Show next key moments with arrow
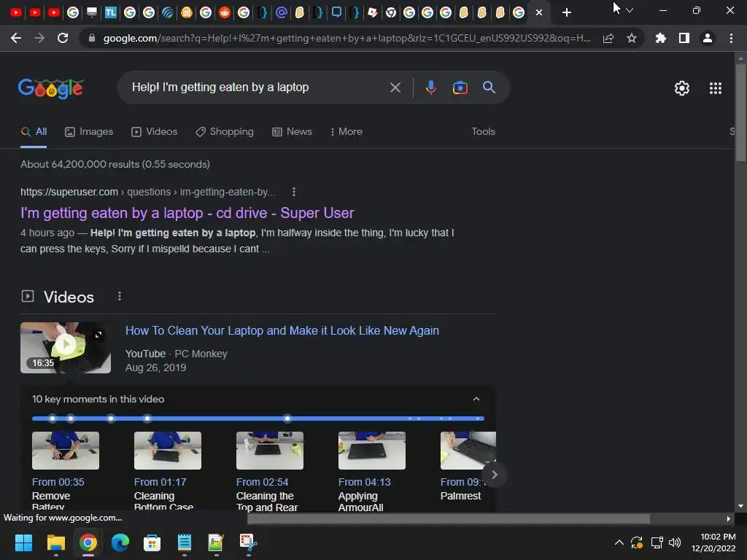Image resolution: width=747 pixels, height=560 pixels. [494, 475]
